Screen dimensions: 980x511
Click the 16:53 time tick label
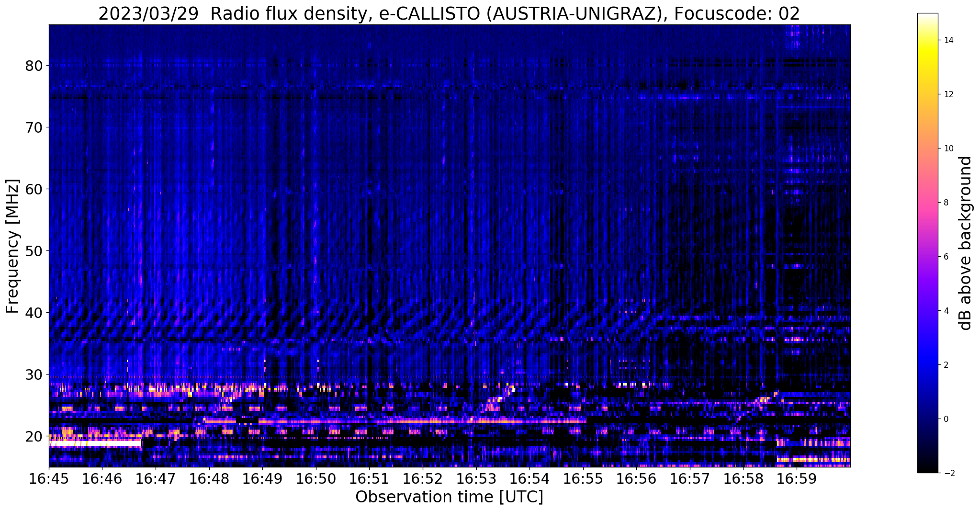tap(476, 479)
